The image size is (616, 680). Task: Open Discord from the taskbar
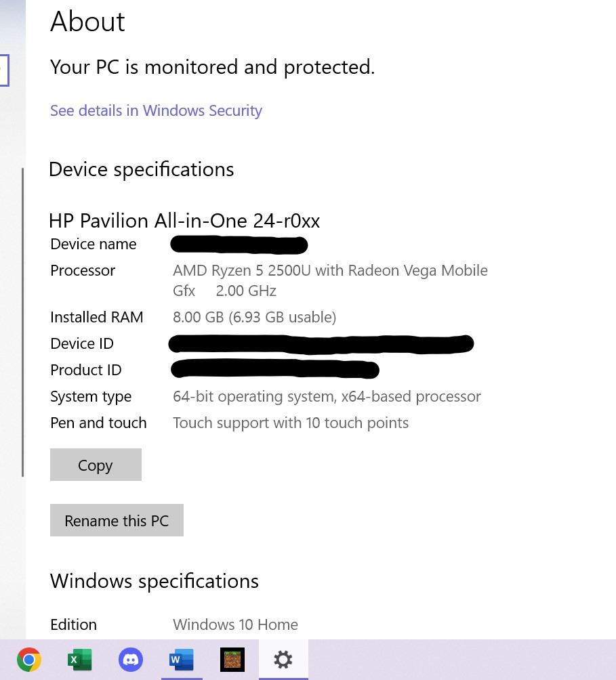click(131, 659)
